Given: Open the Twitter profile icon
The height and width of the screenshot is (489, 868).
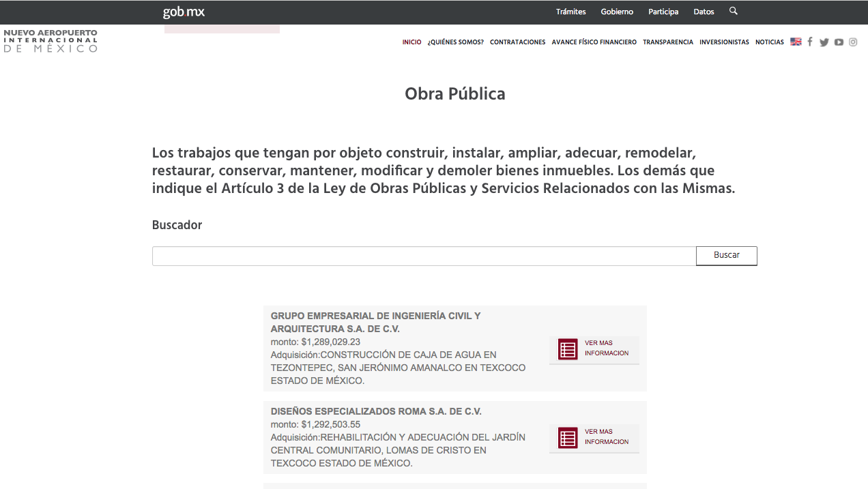Looking at the screenshot, I should point(824,42).
